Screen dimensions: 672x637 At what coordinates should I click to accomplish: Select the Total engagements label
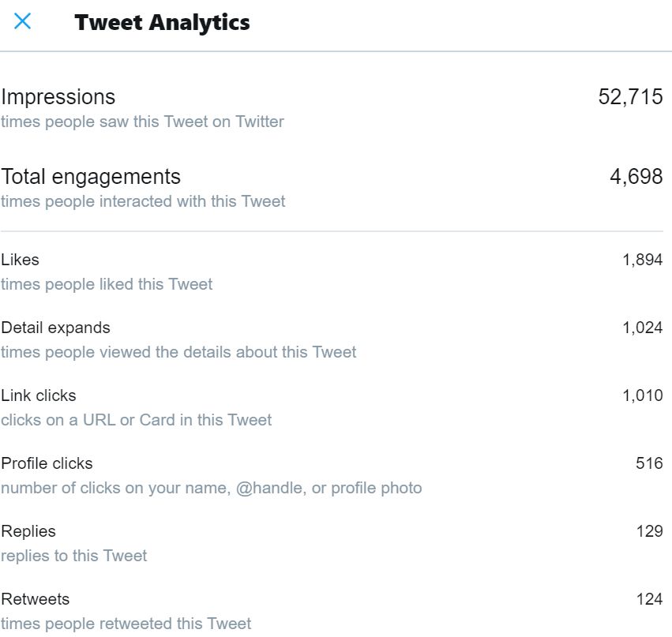pos(91,177)
